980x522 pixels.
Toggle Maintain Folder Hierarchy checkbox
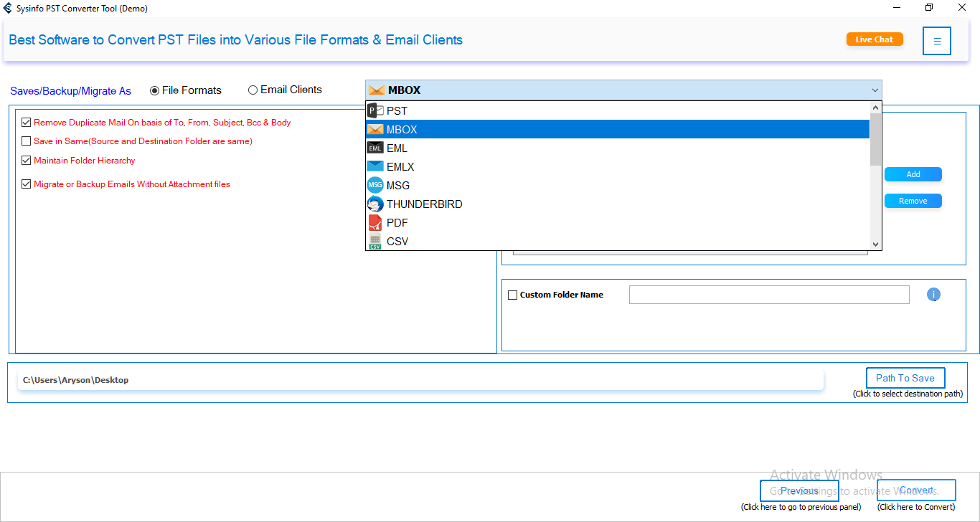click(27, 161)
